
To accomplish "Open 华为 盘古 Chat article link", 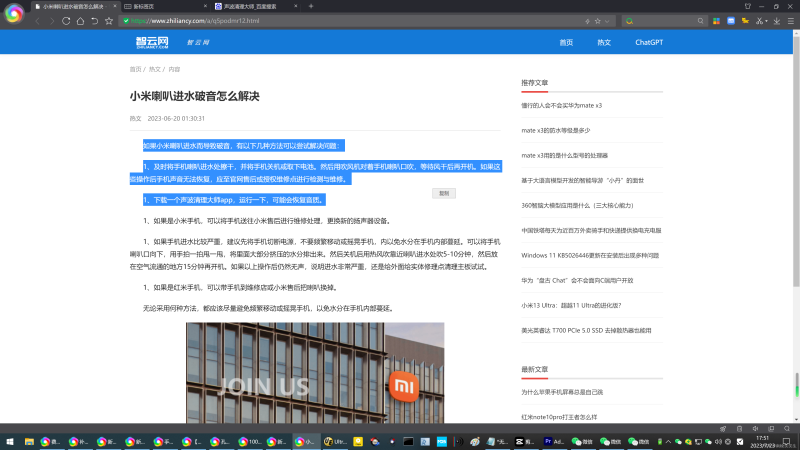I will (x=577, y=281).
